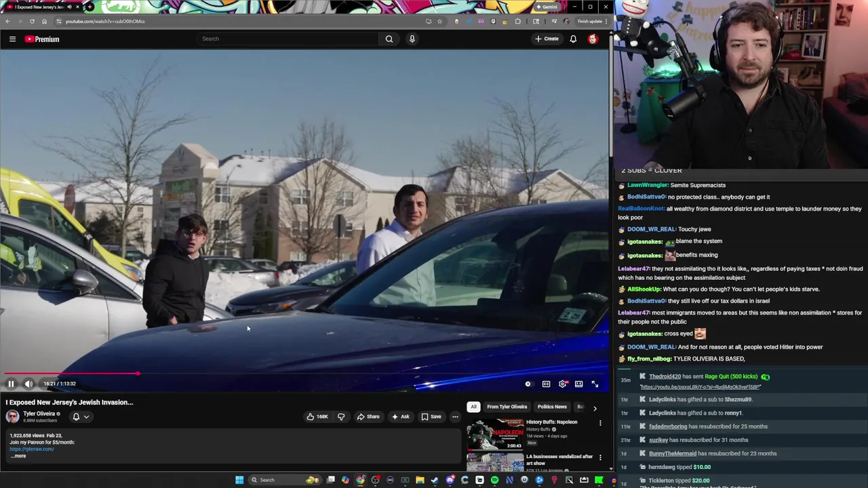Screen dimensions: 868x488
Task: Dislike the video
Action: pos(341,417)
